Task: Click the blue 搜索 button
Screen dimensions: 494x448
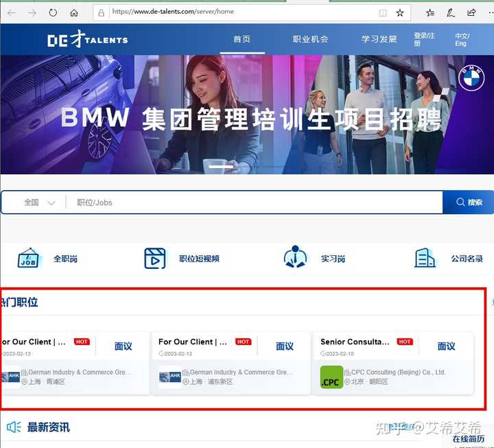Action: point(469,202)
